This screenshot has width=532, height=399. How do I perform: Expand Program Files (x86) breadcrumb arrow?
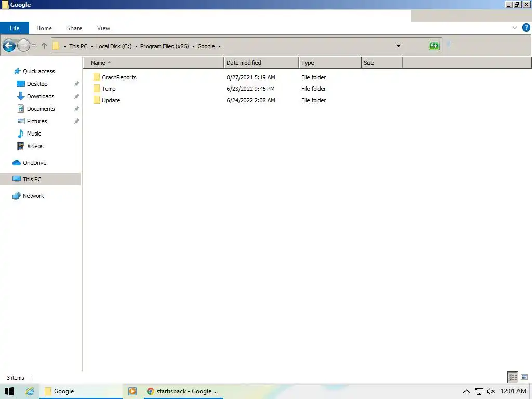pyautogui.click(x=193, y=46)
